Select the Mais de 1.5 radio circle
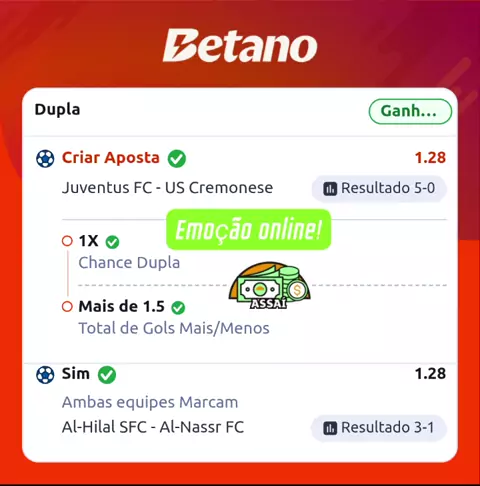Screen dimensions: 480x486 pyautogui.click(x=67, y=307)
